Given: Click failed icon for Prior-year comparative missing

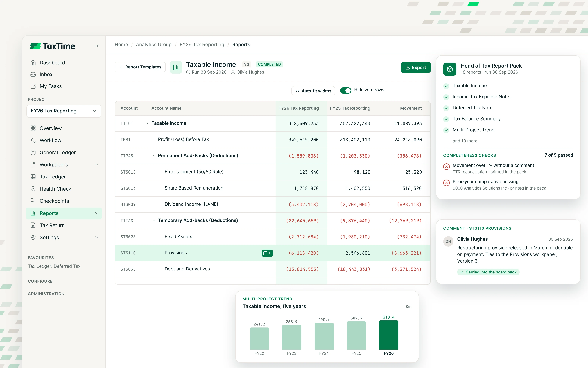Looking at the screenshot, I should [446, 183].
